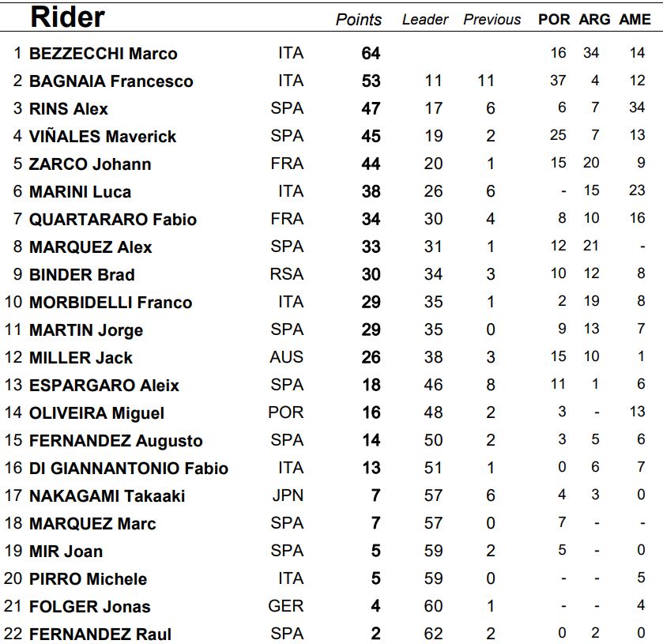This screenshot has height=644, width=663.
Task: Select the Leader column header
Action: [x=425, y=20]
